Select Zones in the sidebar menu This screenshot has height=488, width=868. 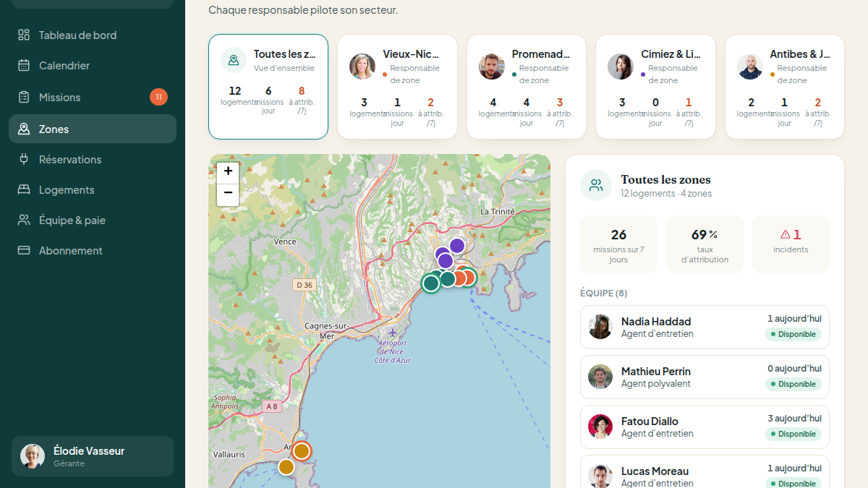(x=93, y=129)
